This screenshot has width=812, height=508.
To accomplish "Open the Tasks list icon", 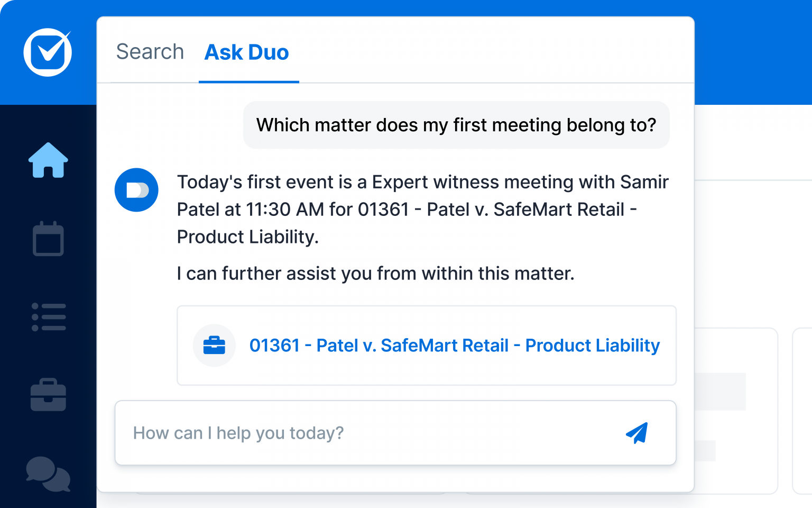I will coord(48,316).
